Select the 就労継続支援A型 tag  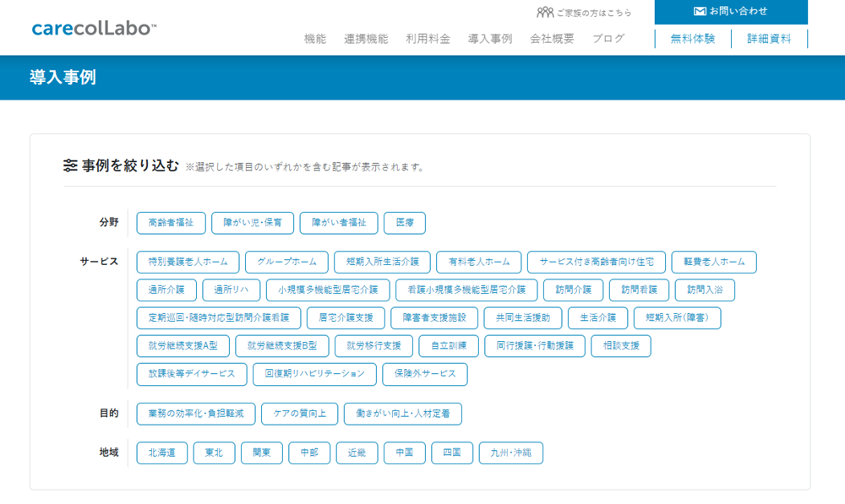coord(183,346)
